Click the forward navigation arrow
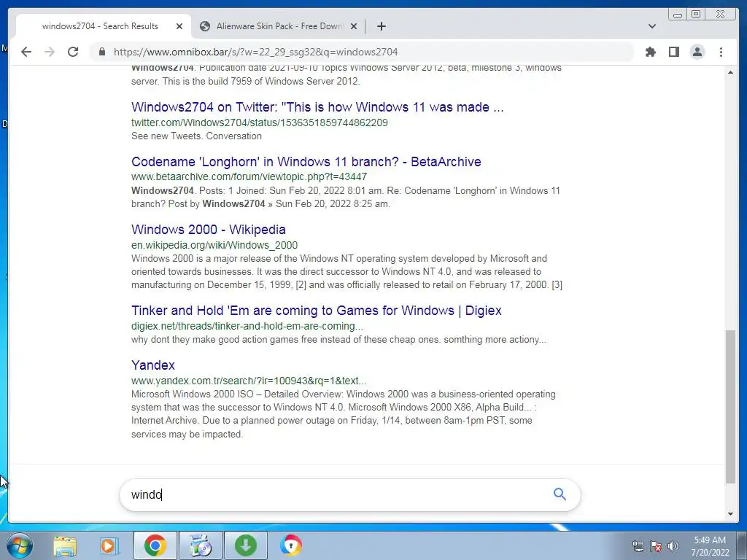Screen dimensions: 747x560 [x=50, y=52]
